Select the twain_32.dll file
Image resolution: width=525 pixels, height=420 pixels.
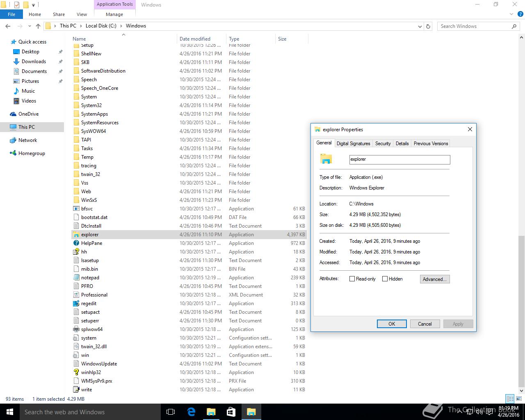[189, 347]
